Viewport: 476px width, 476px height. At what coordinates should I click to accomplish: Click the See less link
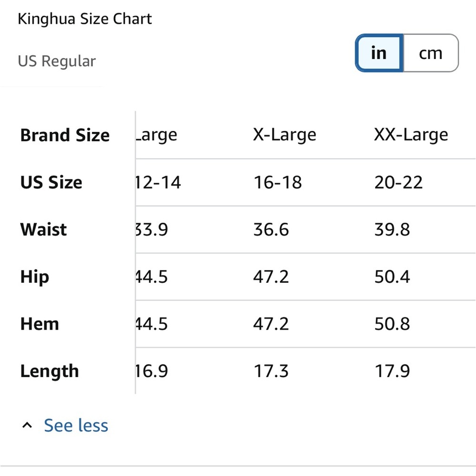coord(76,426)
